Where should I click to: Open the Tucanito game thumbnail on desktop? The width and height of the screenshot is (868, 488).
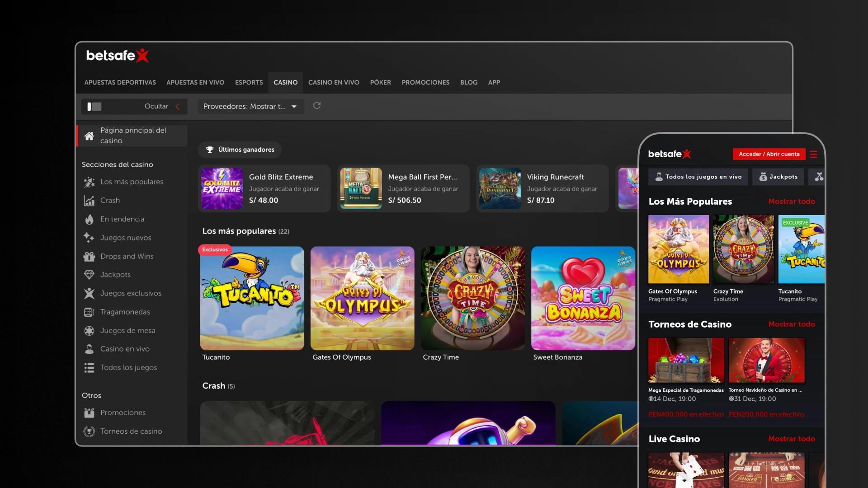[252, 298]
